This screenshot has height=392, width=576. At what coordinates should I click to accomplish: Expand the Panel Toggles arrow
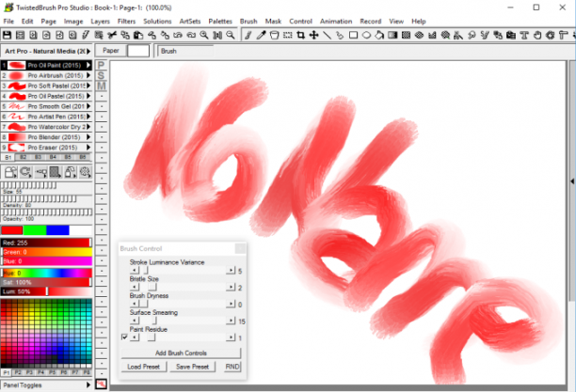[x=88, y=385]
